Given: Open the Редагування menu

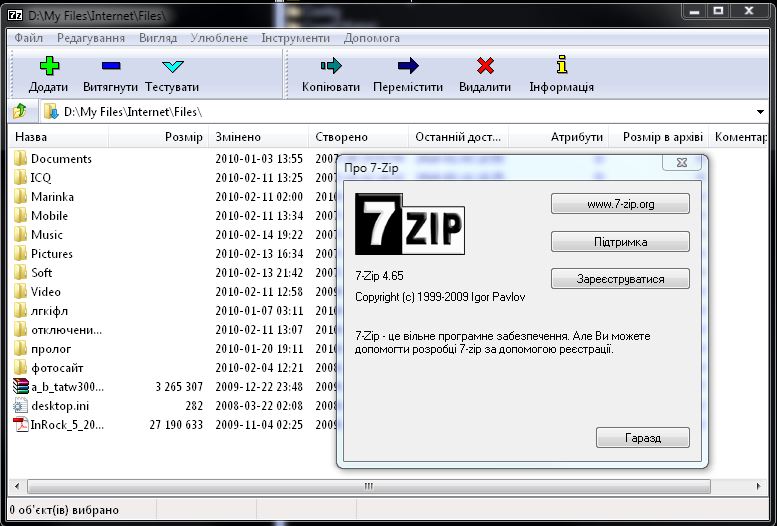Looking at the screenshot, I should [x=91, y=38].
